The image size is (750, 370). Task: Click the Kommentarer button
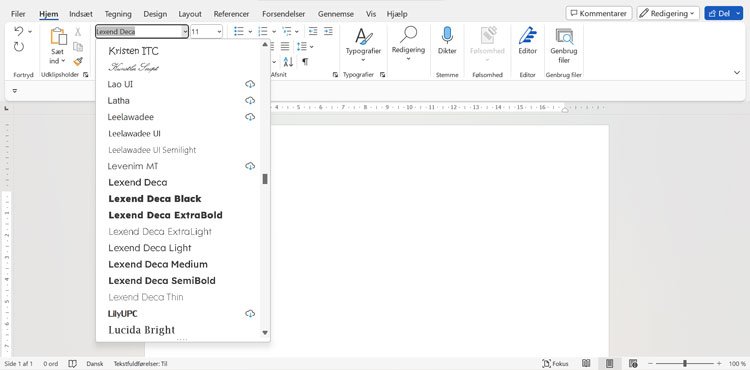click(598, 13)
